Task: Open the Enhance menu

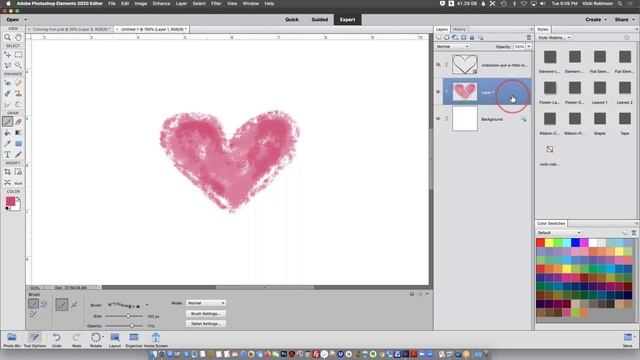Action: pyautogui.click(x=161, y=4)
